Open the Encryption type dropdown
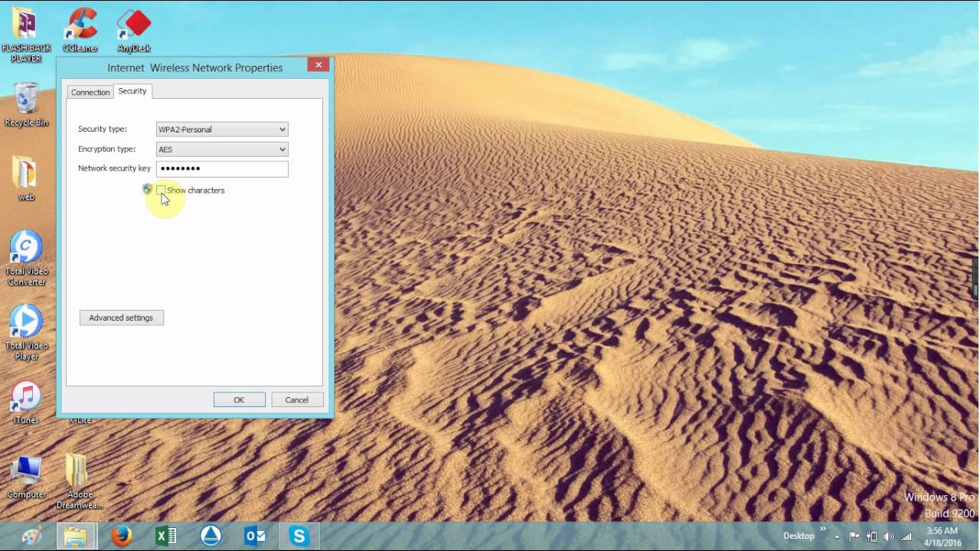 point(222,149)
